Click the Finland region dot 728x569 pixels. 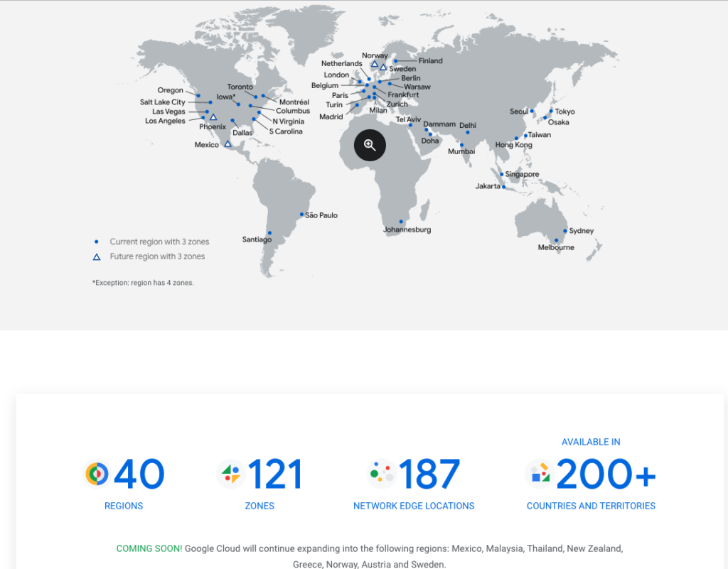[395, 61]
